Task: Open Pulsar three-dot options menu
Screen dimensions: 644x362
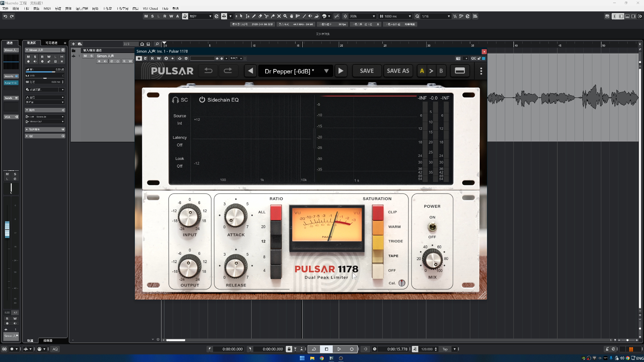Action: click(x=481, y=71)
